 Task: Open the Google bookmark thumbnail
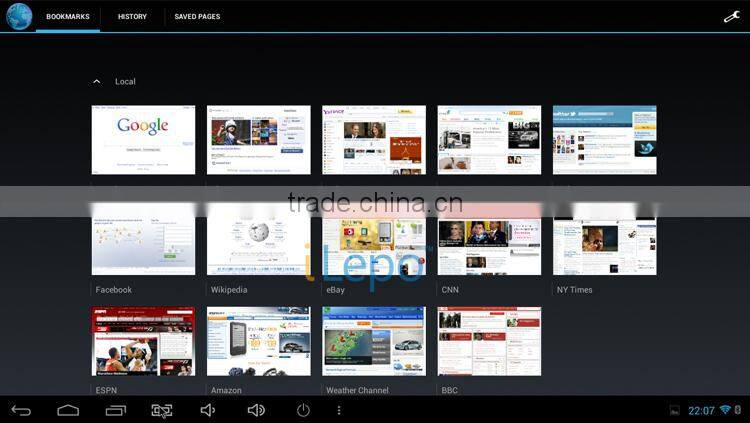[x=143, y=140]
